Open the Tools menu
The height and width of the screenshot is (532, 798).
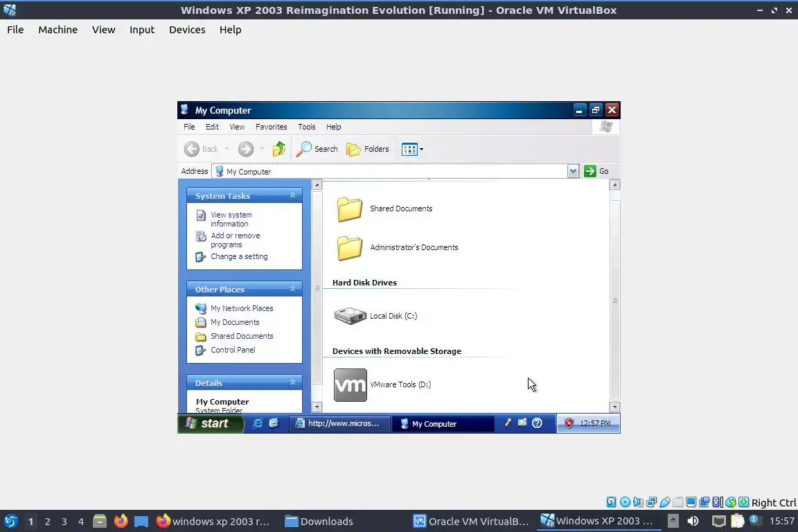[307, 127]
